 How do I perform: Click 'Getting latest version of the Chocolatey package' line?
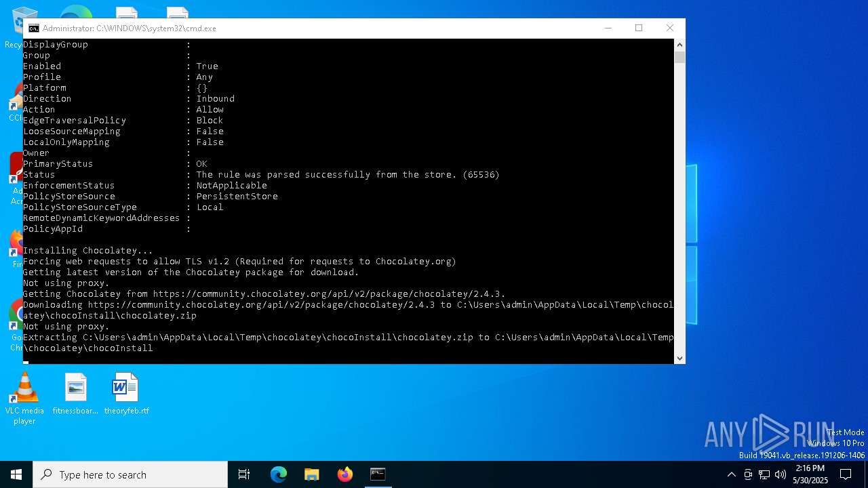[191, 272]
